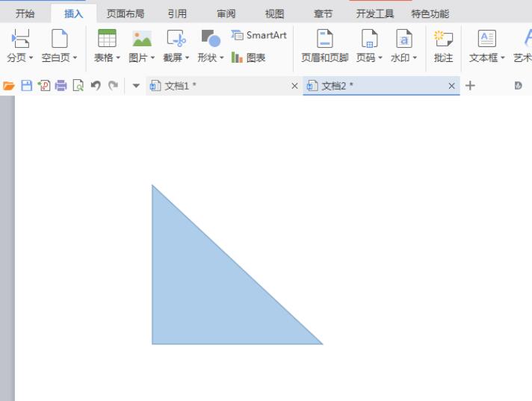Switch to the 开始 ribbon tab
This screenshot has height=401, width=532.
tap(25, 14)
